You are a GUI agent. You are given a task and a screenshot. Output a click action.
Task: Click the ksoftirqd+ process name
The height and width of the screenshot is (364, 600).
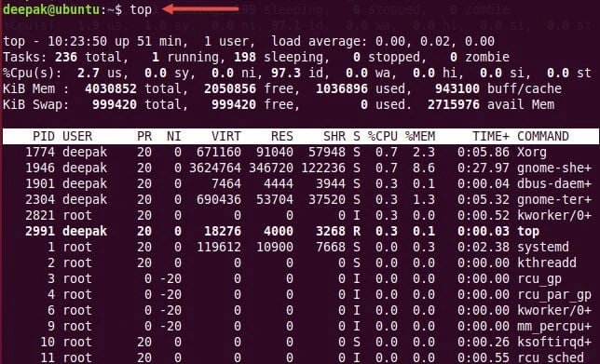pos(554,342)
